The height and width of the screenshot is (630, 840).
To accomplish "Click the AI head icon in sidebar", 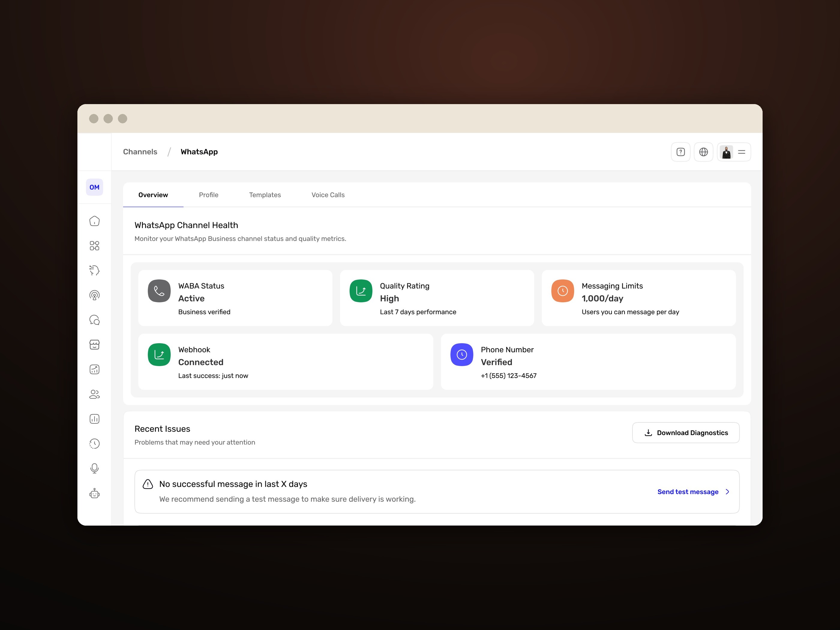I will click(x=94, y=270).
